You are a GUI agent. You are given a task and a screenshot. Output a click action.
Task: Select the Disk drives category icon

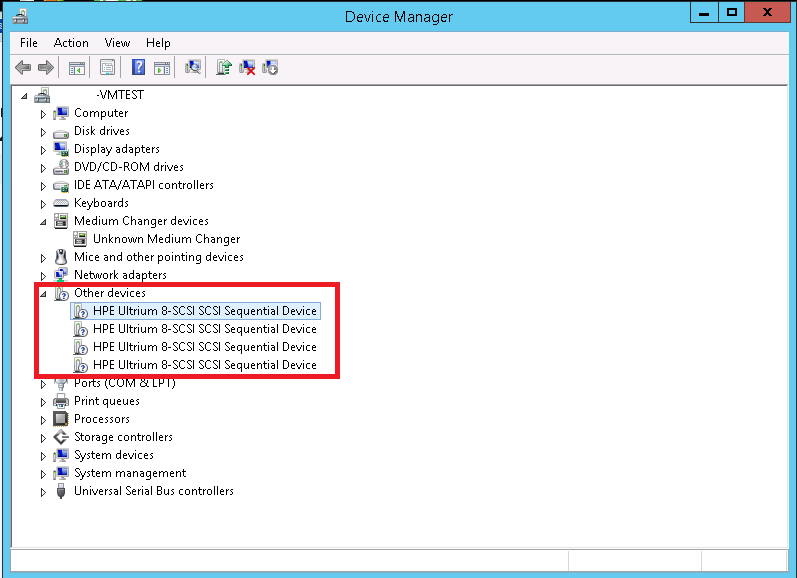point(61,132)
